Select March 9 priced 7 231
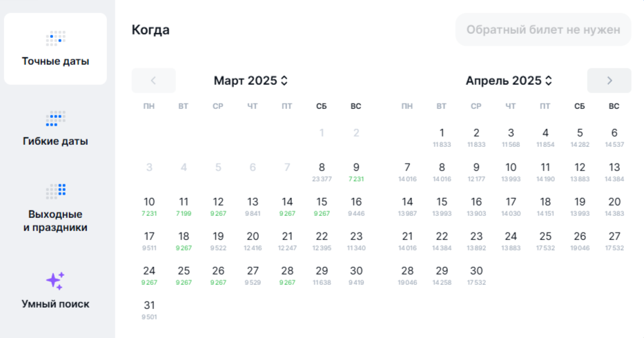Screen dimensions: 644x338 point(356,171)
